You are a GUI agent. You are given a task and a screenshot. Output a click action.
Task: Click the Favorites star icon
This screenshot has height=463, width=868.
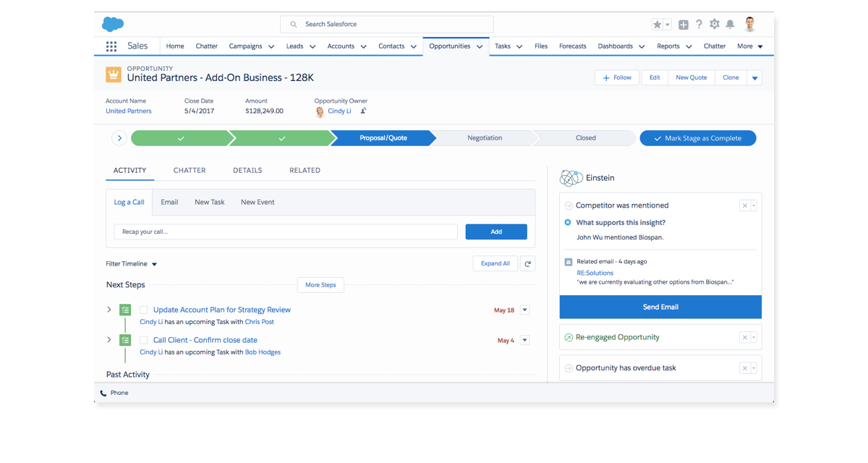coord(657,25)
